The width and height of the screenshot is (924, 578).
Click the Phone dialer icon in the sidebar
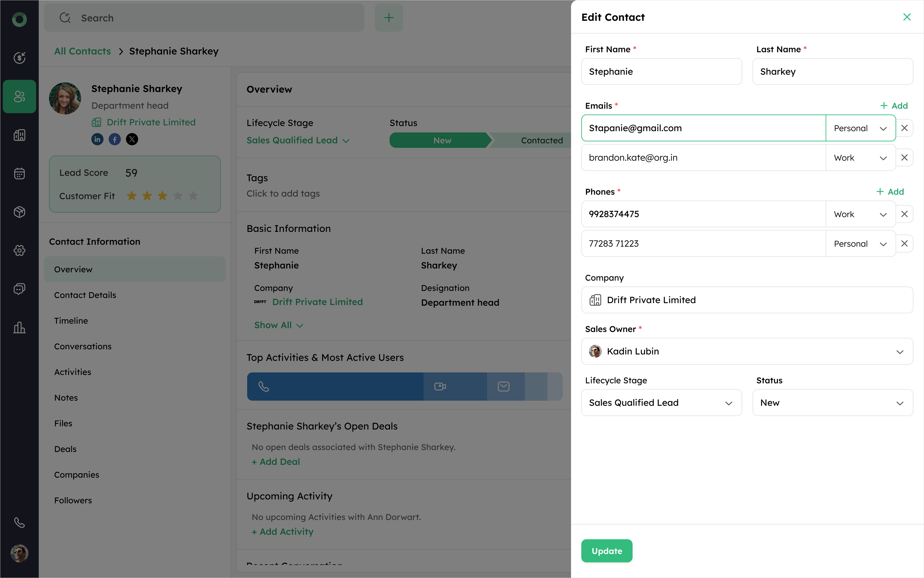tap(19, 522)
